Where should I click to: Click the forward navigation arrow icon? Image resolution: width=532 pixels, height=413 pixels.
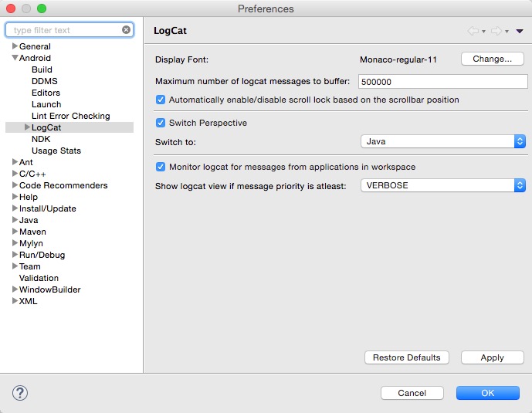[x=496, y=32]
